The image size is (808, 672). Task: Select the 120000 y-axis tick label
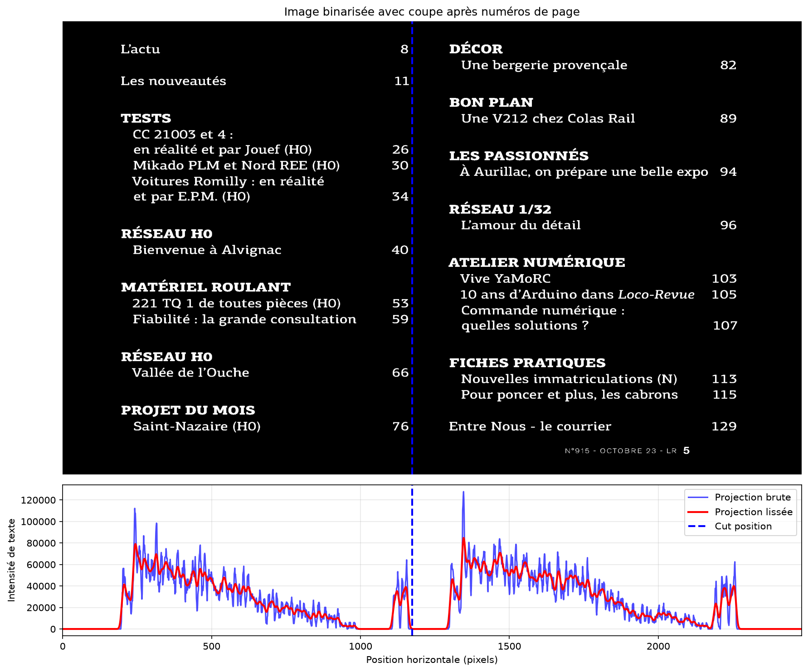pyautogui.click(x=39, y=500)
